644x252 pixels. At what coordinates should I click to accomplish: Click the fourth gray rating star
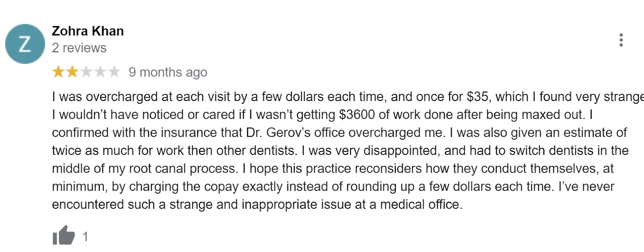point(100,72)
